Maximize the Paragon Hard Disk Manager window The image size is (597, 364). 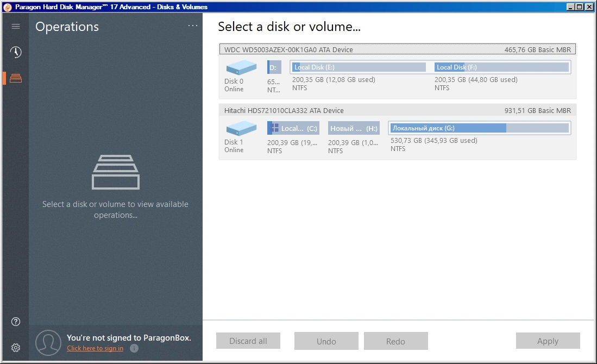click(579, 7)
